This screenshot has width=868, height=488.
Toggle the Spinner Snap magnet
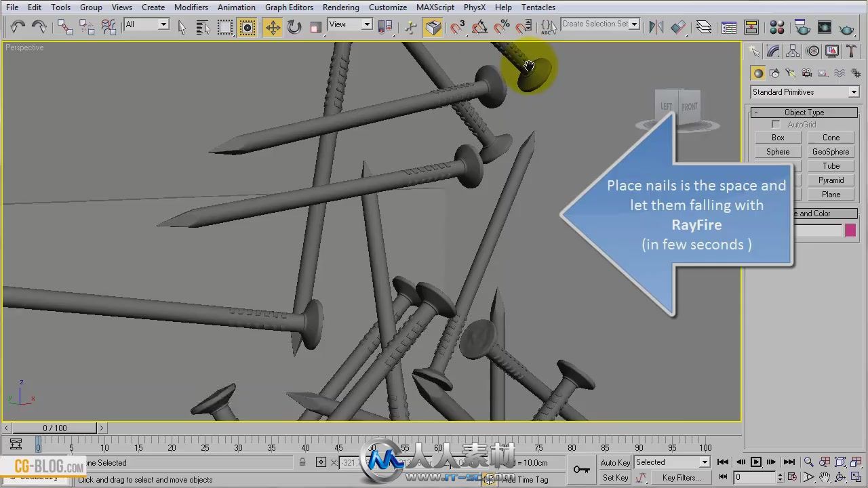point(524,27)
